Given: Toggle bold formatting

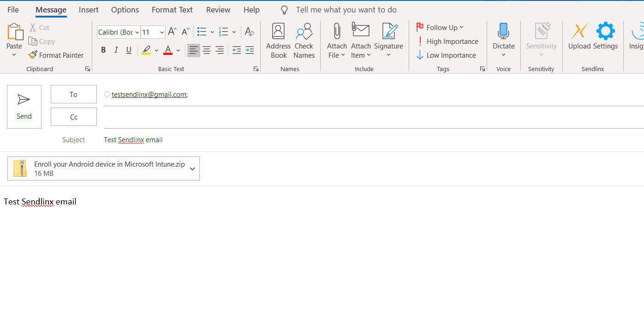Looking at the screenshot, I should click(x=103, y=50).
